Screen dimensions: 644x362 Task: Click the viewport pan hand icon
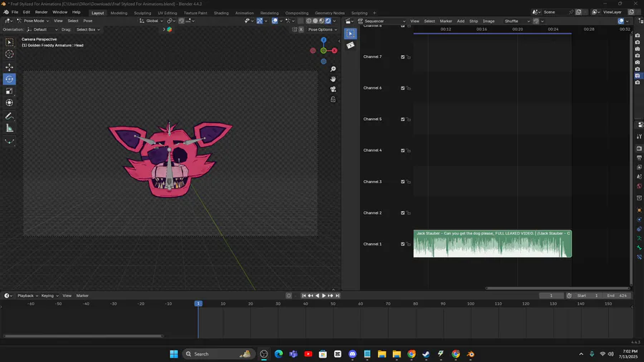[x=333, y=79]
